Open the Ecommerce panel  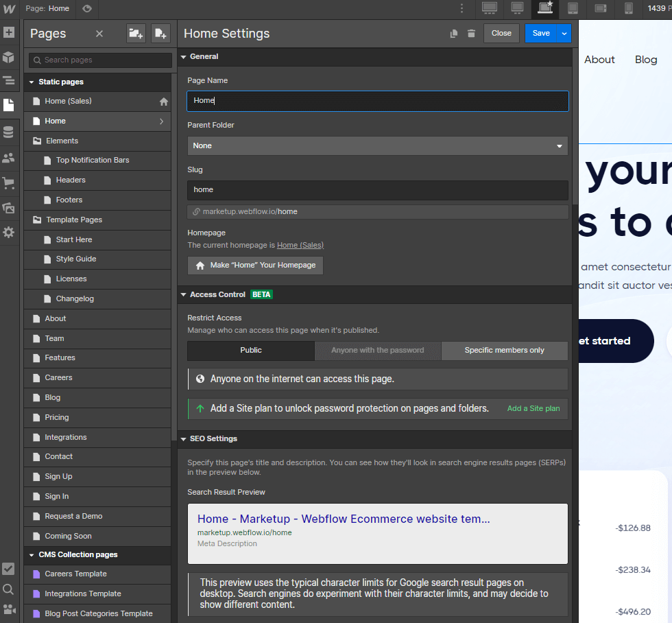(x=10, y=183)
